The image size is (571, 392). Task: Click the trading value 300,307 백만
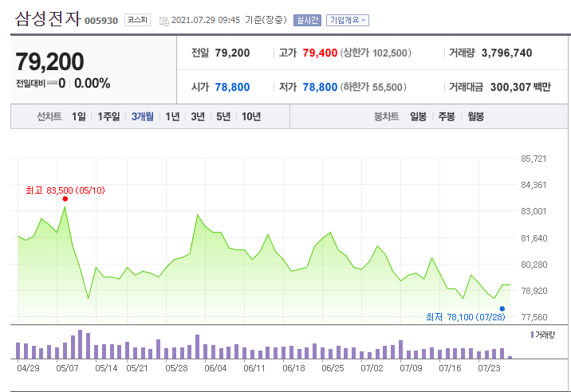coord(521,87)
